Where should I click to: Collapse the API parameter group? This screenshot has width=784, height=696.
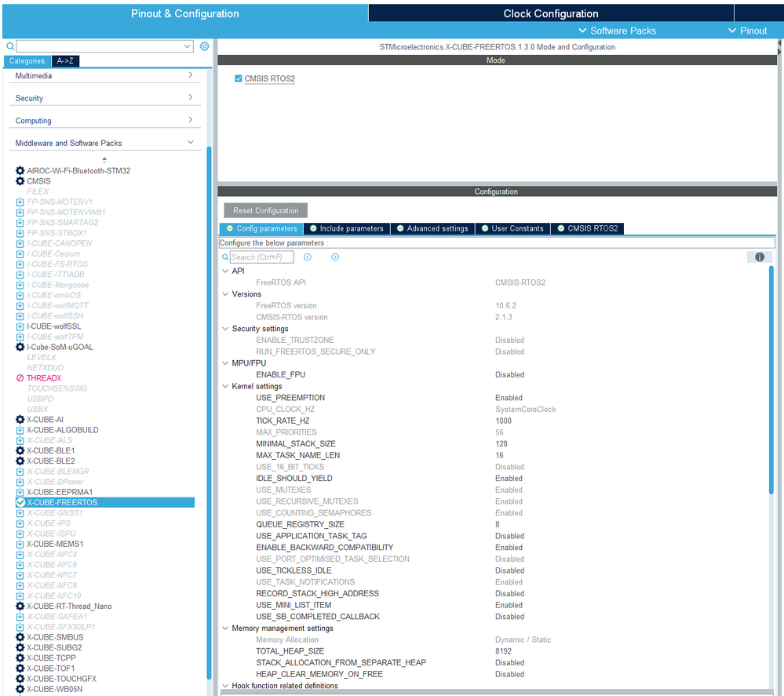coord(225,271)
